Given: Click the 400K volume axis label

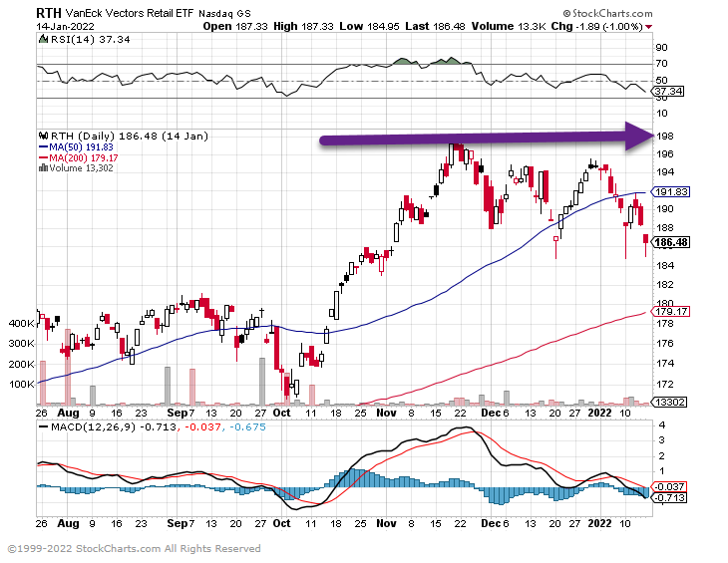Looking at the screenshot, I should (x=22, y=323).
